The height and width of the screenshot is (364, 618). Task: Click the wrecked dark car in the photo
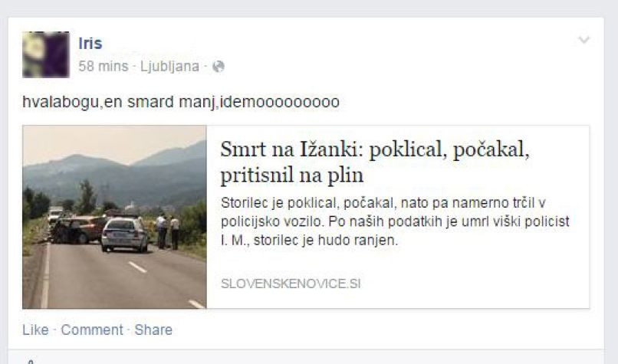(x=77, y=230)
